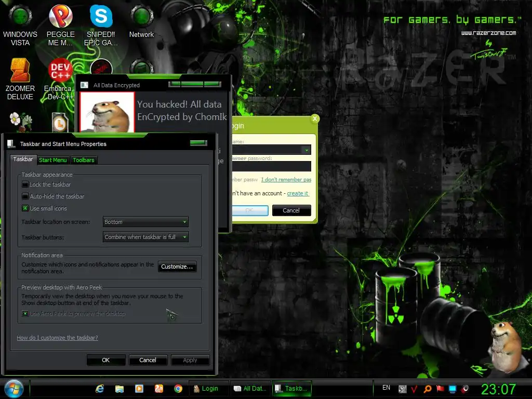This screenshot has width=532, height=399.
Task: Click the EN language indicator
Action: (x=386, y=388)
